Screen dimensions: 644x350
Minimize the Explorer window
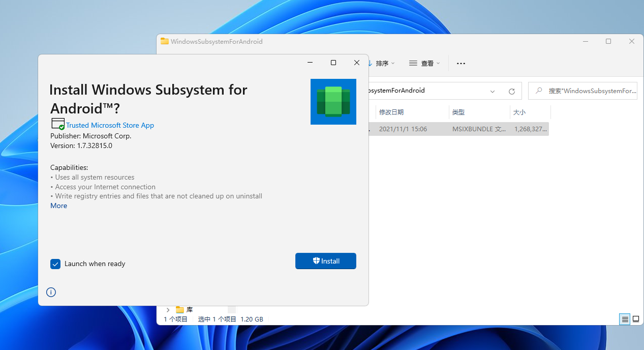[586, 42]
